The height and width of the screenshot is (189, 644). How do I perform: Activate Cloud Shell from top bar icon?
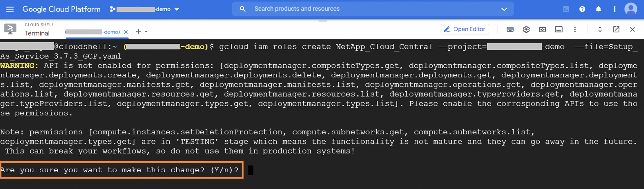(566, 9)
